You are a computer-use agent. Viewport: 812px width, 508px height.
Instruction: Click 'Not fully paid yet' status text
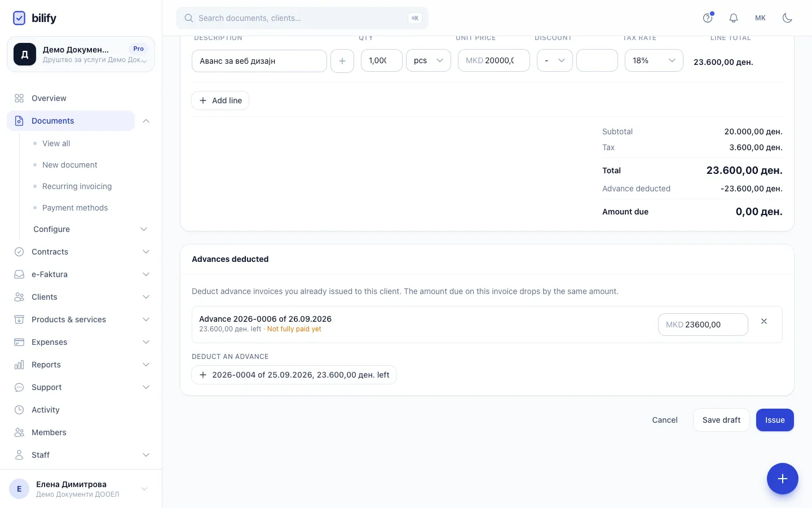[294, 329]
